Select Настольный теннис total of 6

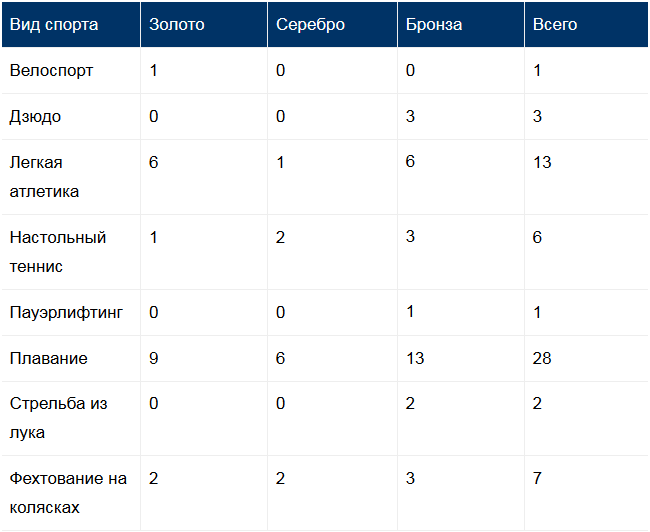pos(537,238)
